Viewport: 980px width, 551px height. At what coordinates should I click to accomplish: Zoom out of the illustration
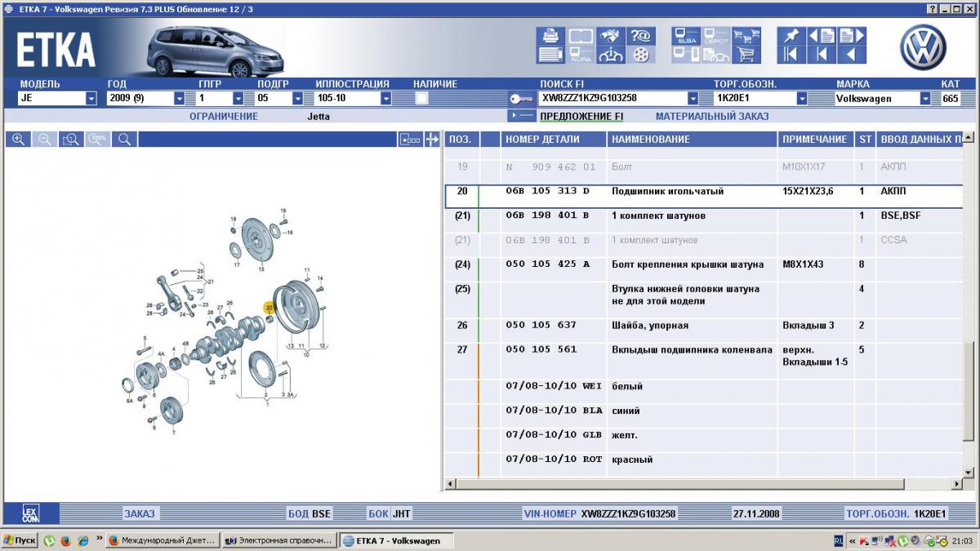[44, 140]
